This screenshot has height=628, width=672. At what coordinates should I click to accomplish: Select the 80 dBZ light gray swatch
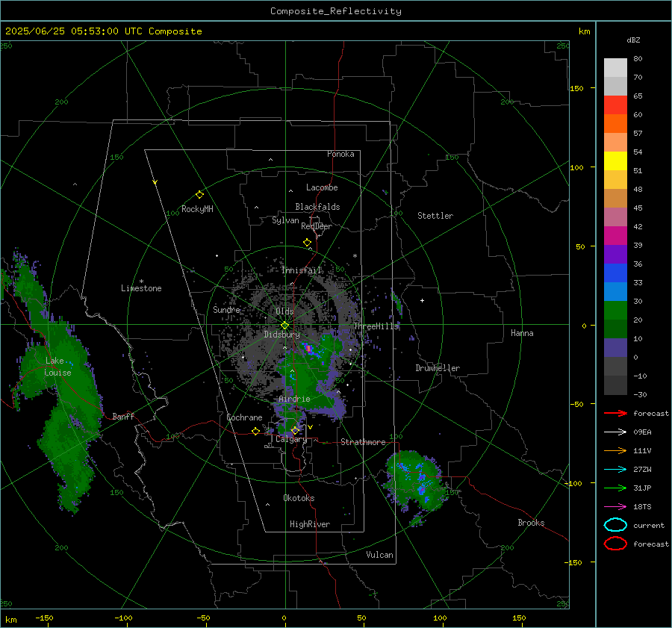pos(615,67)
